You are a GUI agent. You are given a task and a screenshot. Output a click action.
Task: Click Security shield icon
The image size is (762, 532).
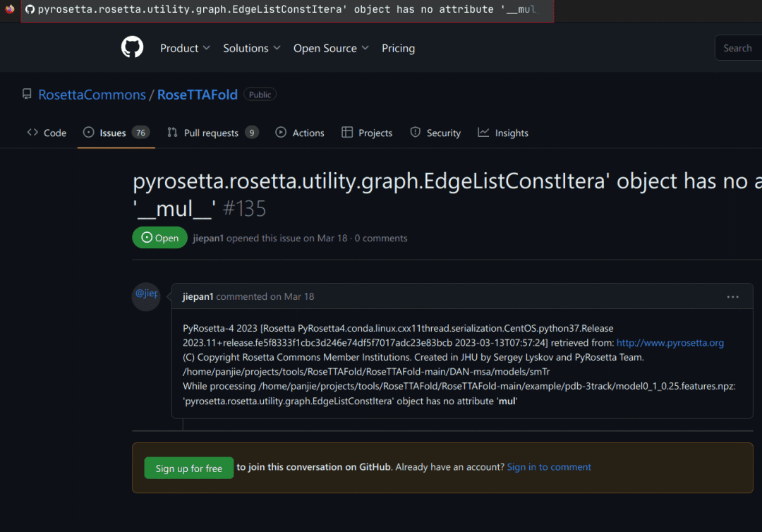coord(415,132)
